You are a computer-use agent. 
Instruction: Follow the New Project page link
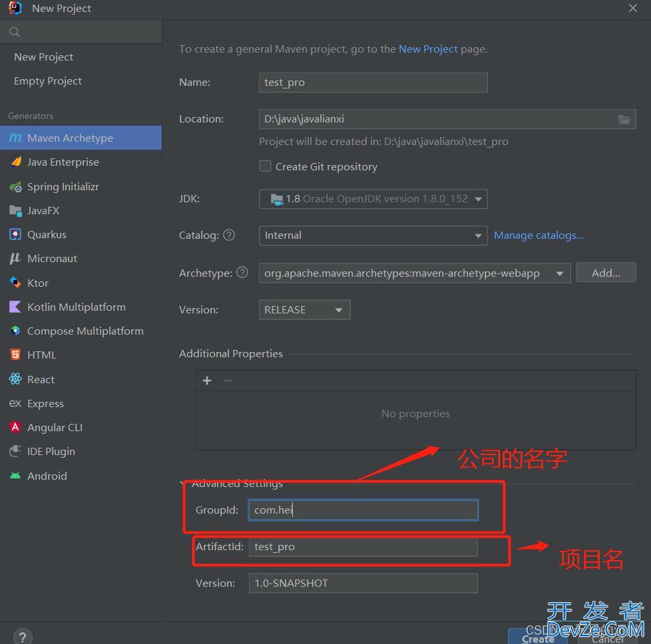(x=428, y=49)
